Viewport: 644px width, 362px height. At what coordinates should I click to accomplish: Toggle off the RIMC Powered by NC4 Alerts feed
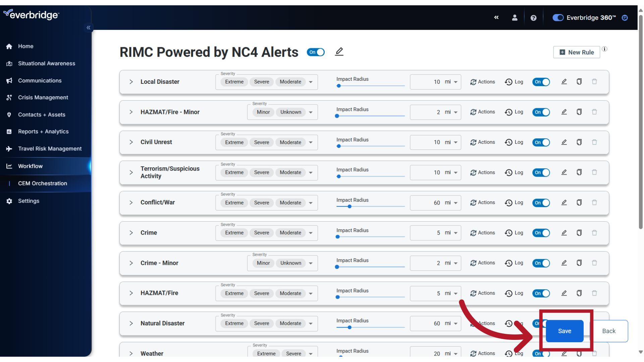[x=315, y=52]
